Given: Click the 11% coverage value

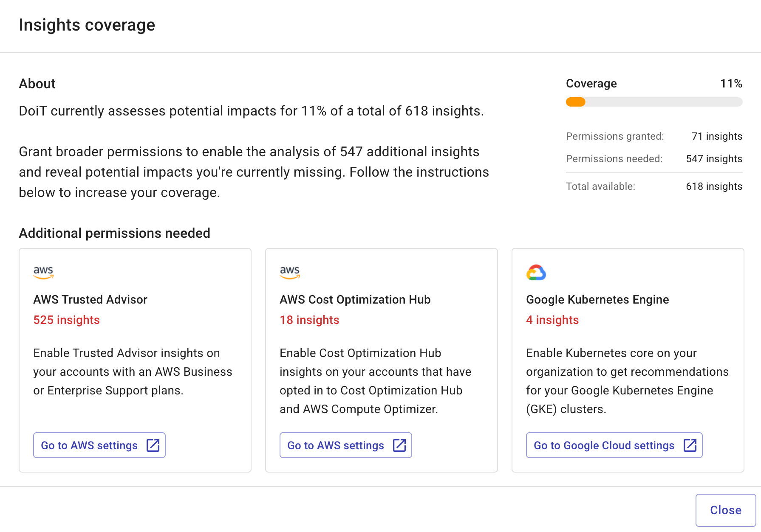Looking at the screenshot, I should pyautogui.click(x=731, y=83).
